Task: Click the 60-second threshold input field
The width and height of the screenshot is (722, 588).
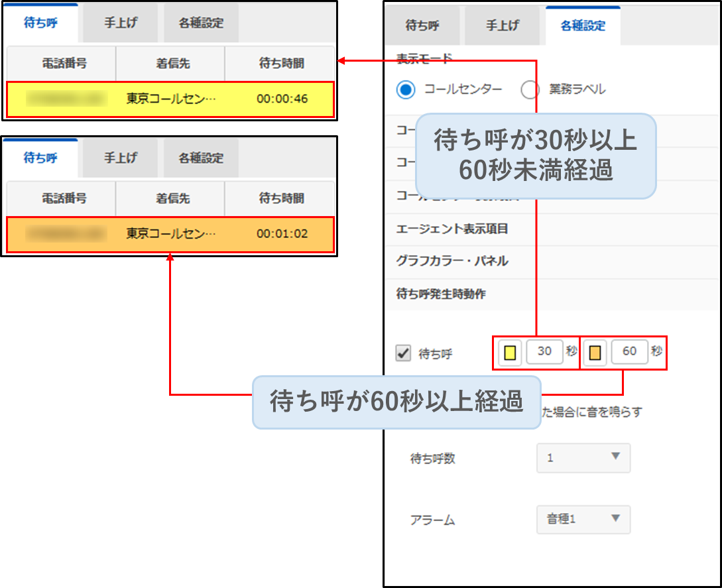Action: [629, 352]
